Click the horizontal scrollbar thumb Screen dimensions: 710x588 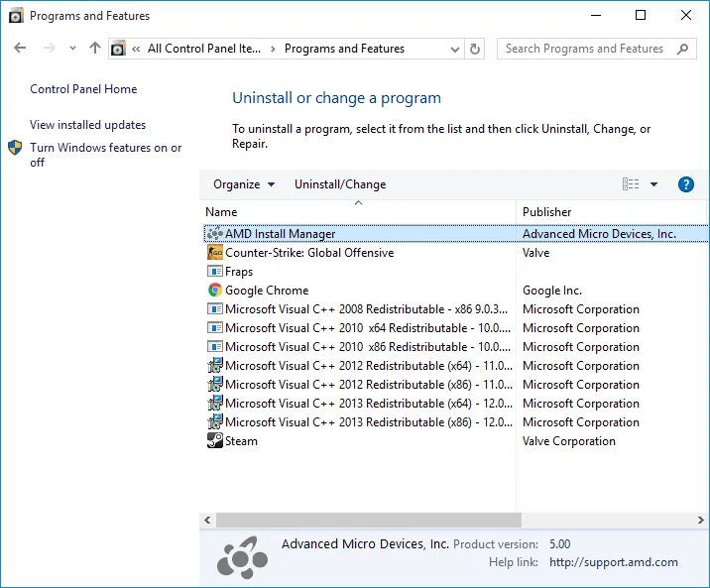click(369, 520)
